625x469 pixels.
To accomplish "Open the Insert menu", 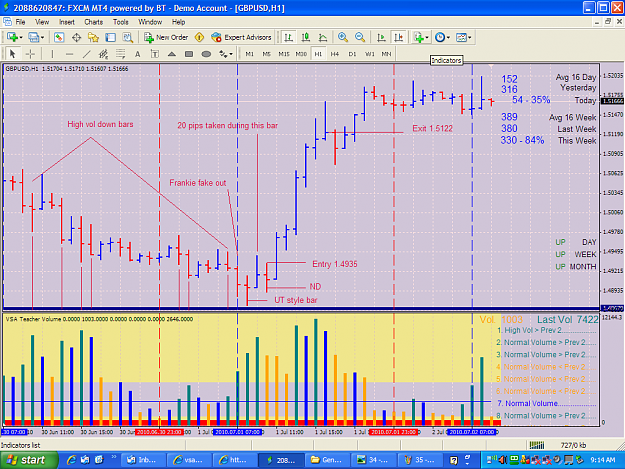I will [x=67, y=22].
